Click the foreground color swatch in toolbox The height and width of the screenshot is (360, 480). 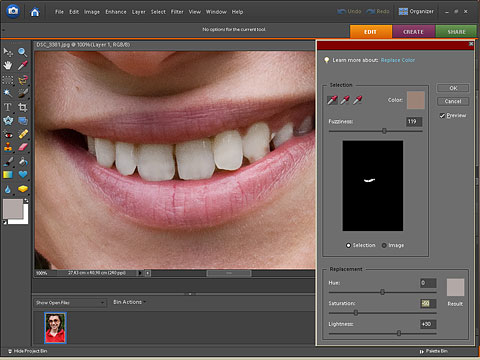pyautogui.click(x=13, y=209)
